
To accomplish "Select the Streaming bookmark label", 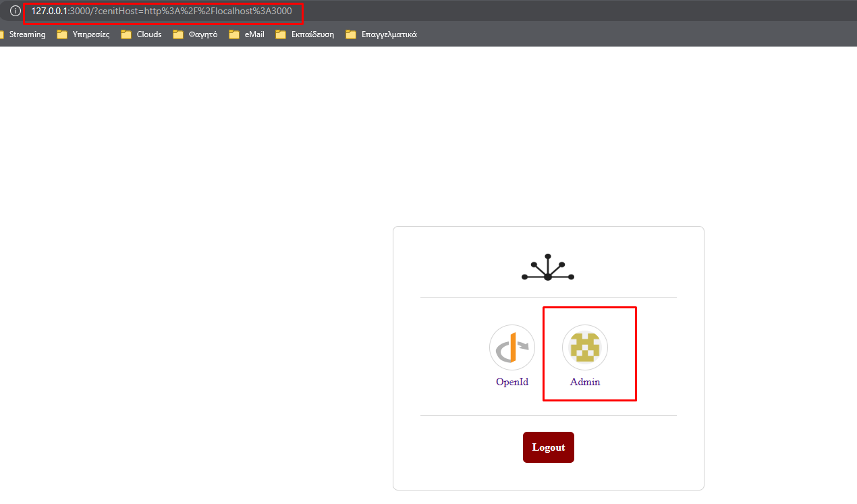I will (27, 34).
